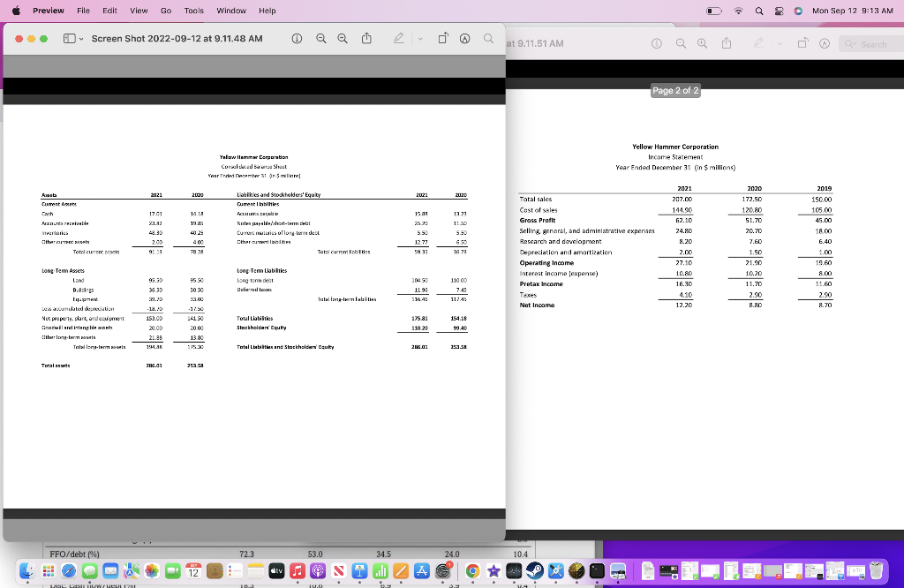Open the Preview application menu
This screenshot has height=588, width=904.
[49, 11]
